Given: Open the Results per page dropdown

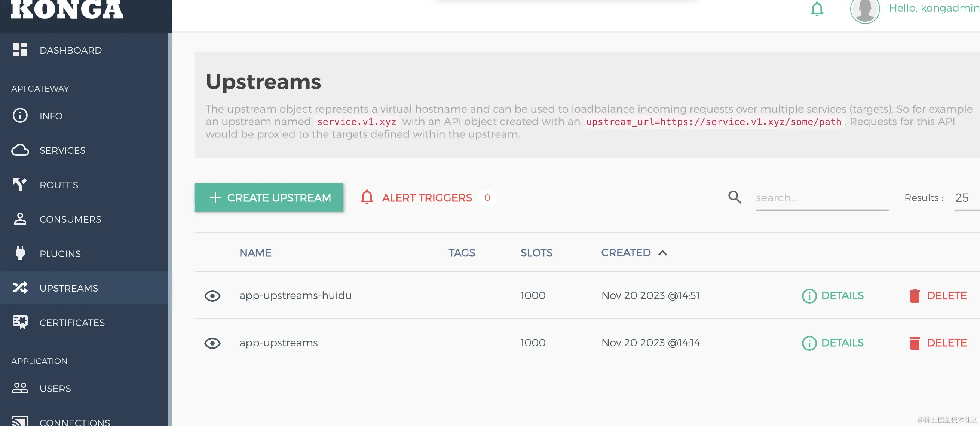Looking at the screenshot, I should (x=962, y=198).
